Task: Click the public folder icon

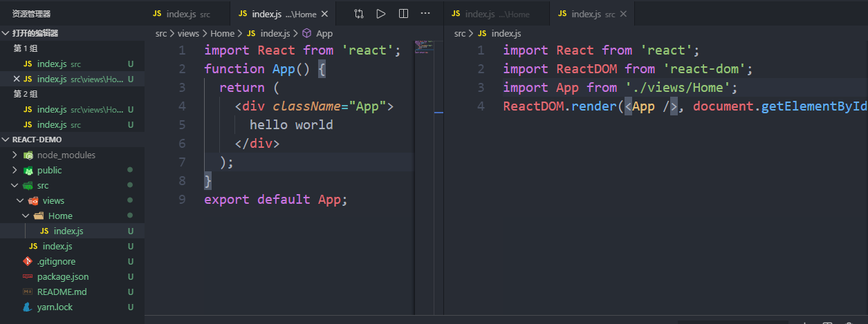Action: point(28,171)
